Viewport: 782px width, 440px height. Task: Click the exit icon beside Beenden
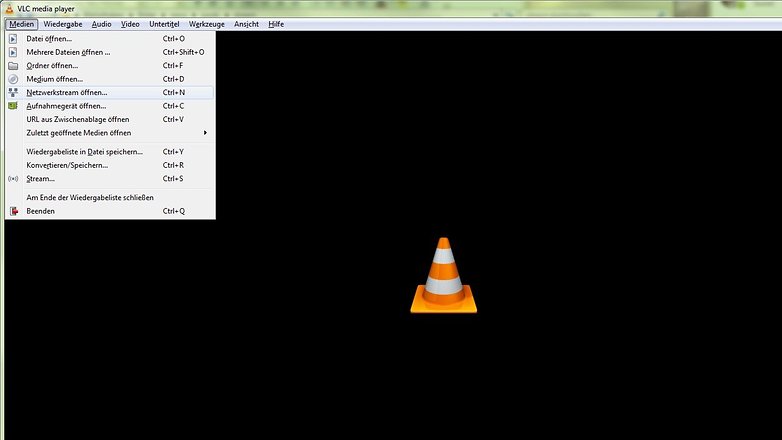(x=14, y=211)
